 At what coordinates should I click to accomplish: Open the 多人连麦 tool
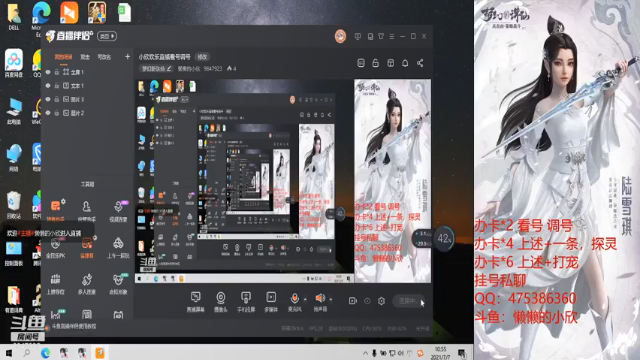(87, 283)
